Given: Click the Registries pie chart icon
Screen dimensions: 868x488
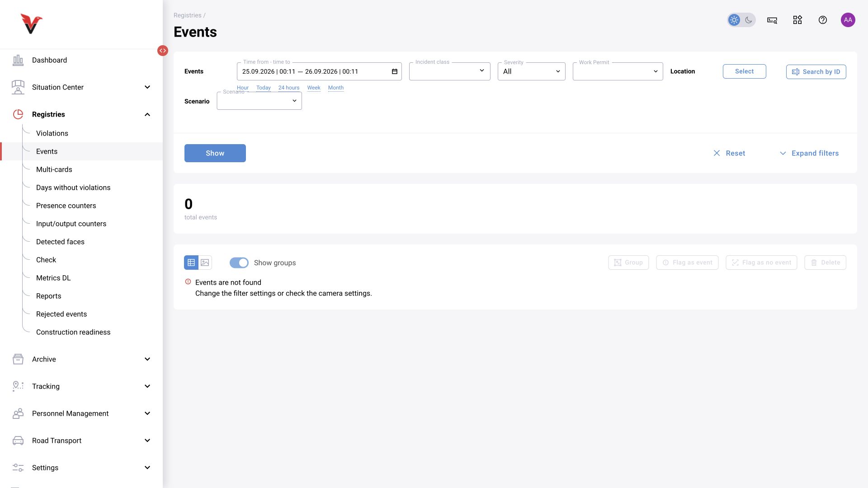Looking at the screenshot, I should 18,114.
